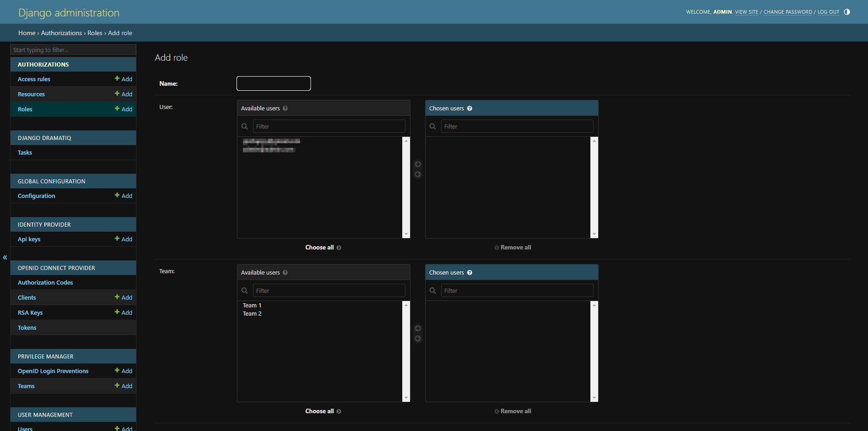Open Roles in sidebar
This screenshot has height=431, width=868.
coord(25,109)
